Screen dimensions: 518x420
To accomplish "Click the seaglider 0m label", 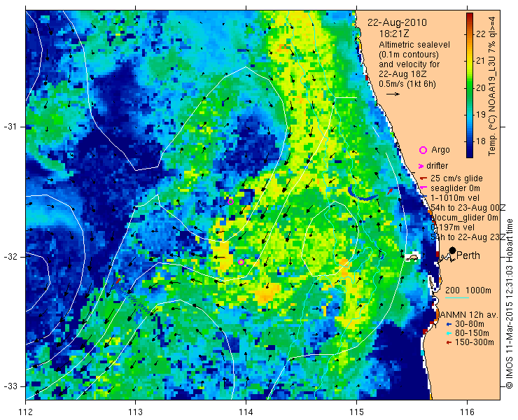I will point(455,188).
